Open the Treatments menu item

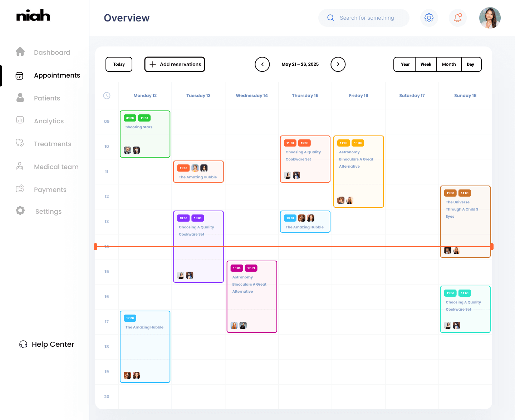pyautogui.click(x=53, y=144)
